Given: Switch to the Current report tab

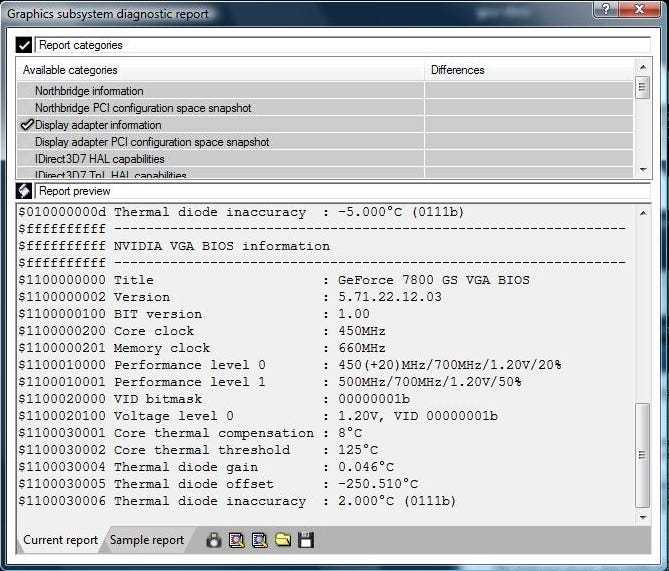Looking at the screenshot, I should [x=60, y=540].
